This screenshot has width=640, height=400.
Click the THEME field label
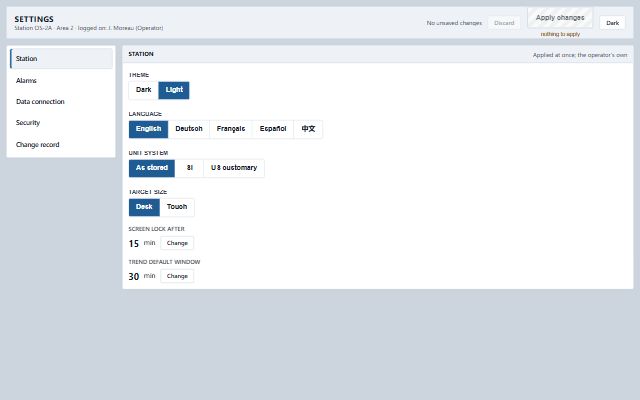(139, 75)
